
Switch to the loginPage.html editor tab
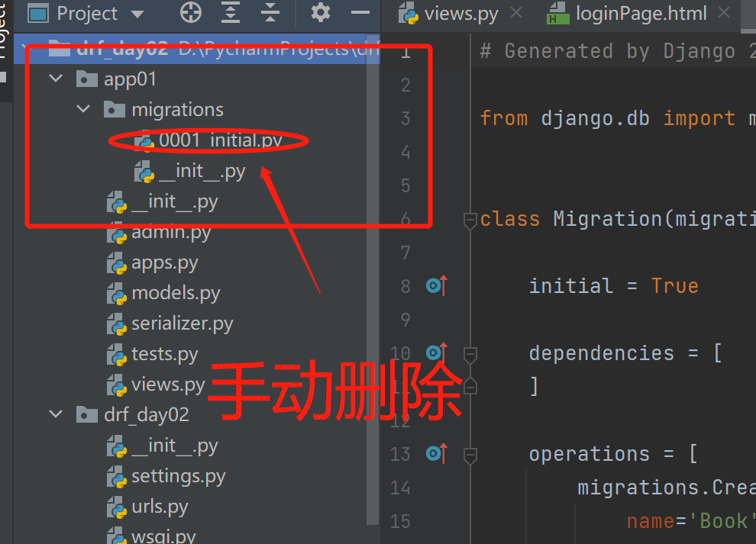coord(627,14)
